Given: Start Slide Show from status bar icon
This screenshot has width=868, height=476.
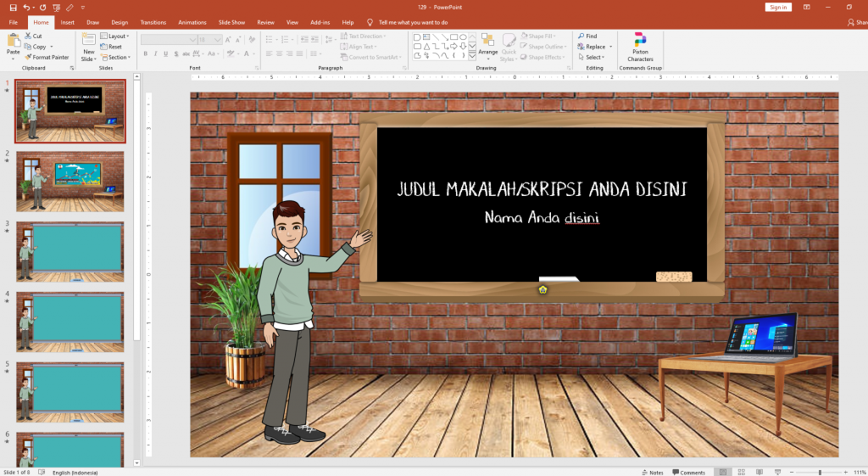Looking at the screenshot, I should 778,472.
